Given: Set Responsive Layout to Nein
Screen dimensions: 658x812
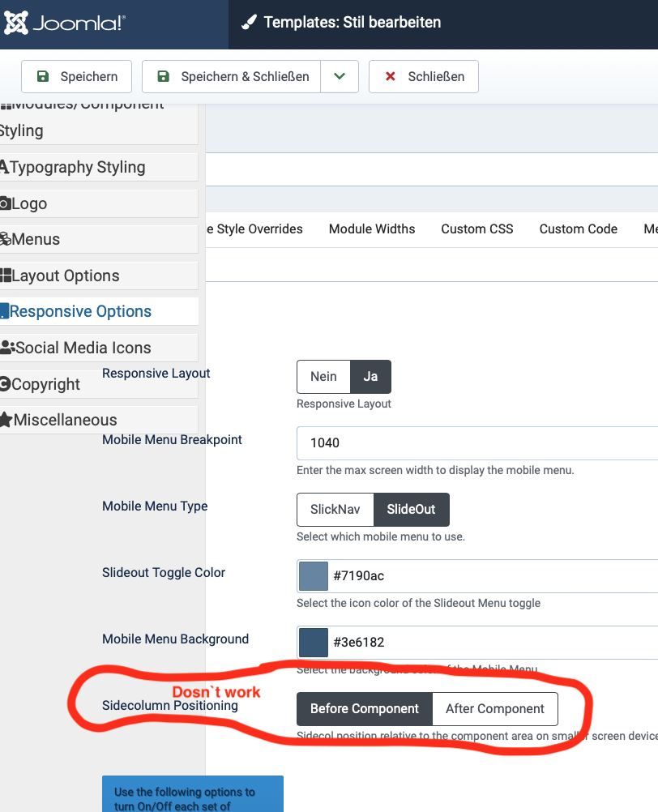Looking at the screenshot, I should pyautogui.click(x=323, y=377).
